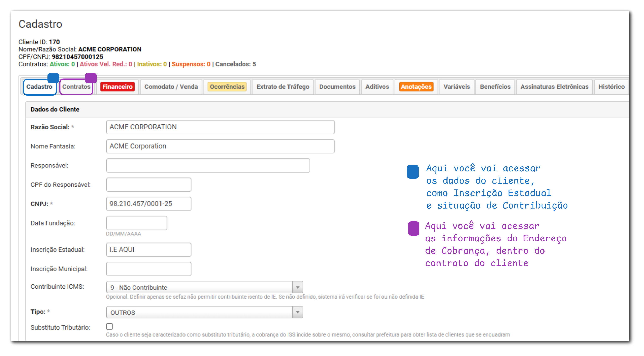This screenshot has height=356, width=644.
Task: View the Extrato de Tráfego tab
Action: click(282, 87)
